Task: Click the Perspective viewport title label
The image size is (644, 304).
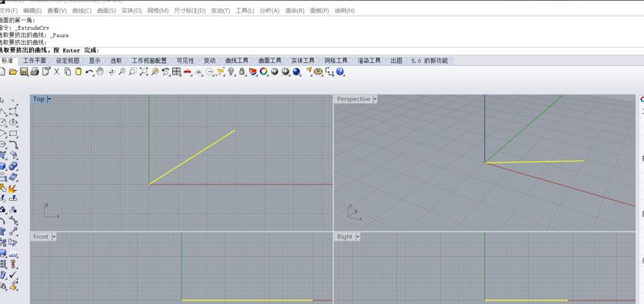Action: click(354, 99)
